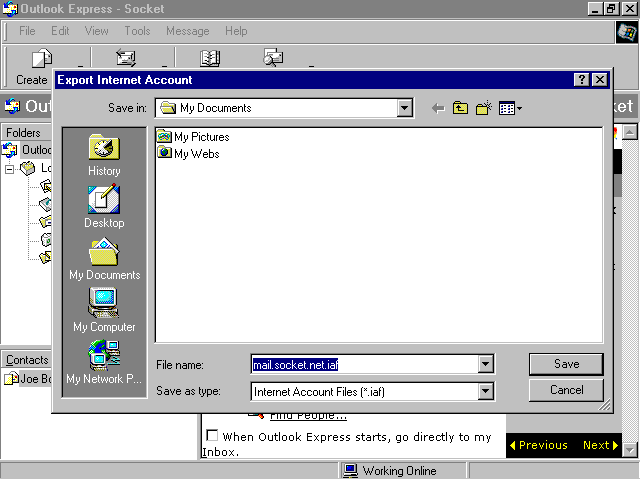640x480 pixels.
Task: Click the Create Mail toolbar icon
Action: (x=42, y=58)
